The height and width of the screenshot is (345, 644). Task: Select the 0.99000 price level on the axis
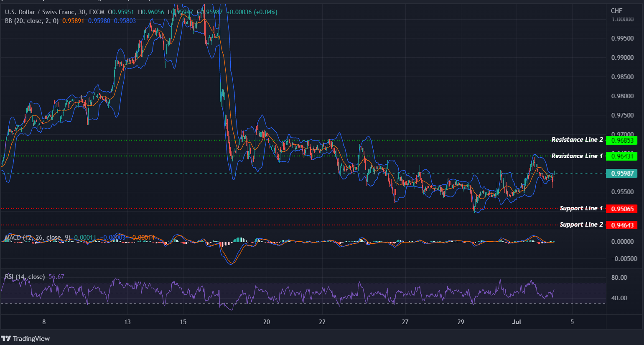[623, 57]
